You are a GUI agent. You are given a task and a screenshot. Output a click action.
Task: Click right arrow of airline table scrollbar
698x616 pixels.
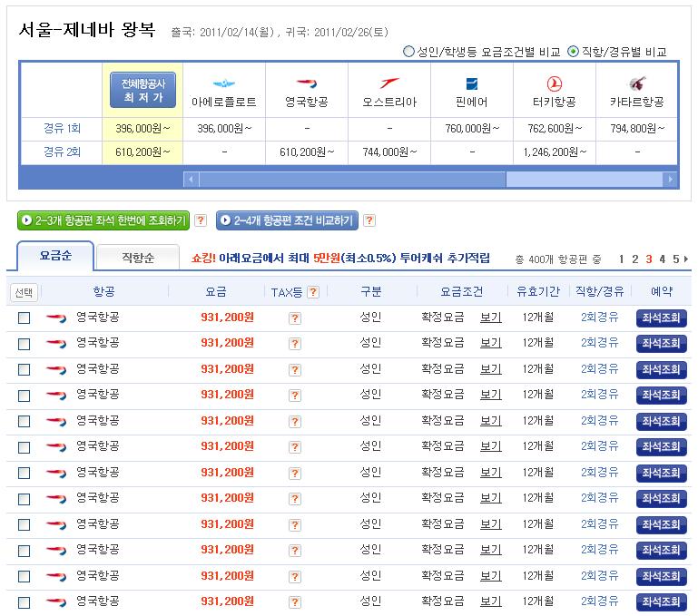point(670,180)
